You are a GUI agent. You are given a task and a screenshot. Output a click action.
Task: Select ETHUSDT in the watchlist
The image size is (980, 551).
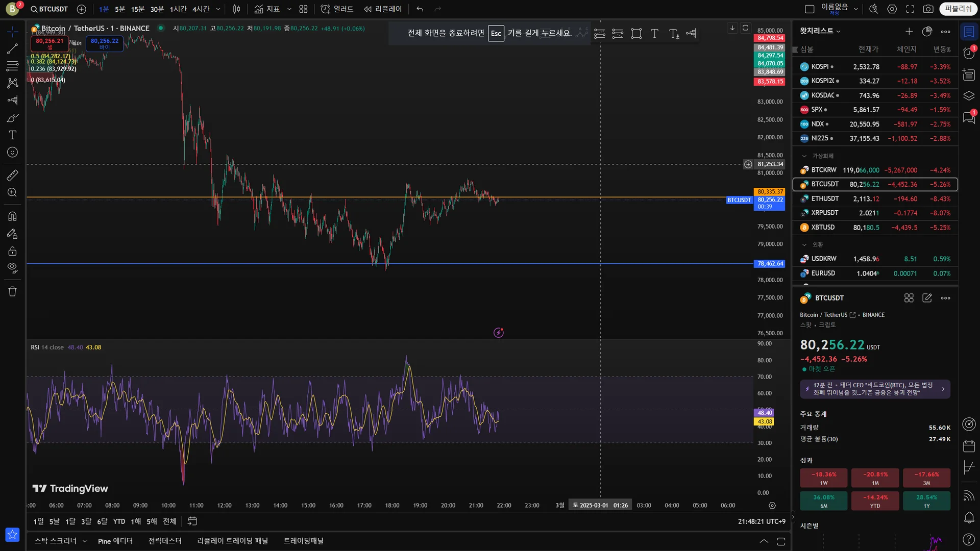pos(825,198)
